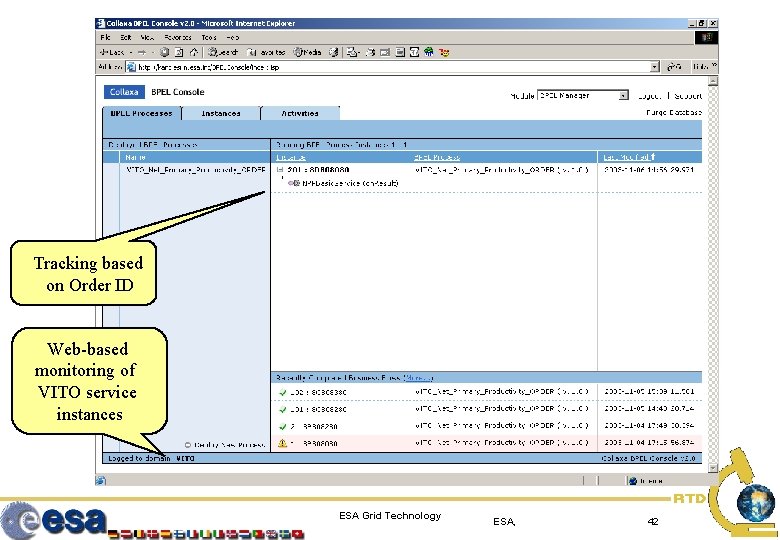Open the Help menu
The height and width of the screenshot is (540, 780).
(x=232, y=37)
